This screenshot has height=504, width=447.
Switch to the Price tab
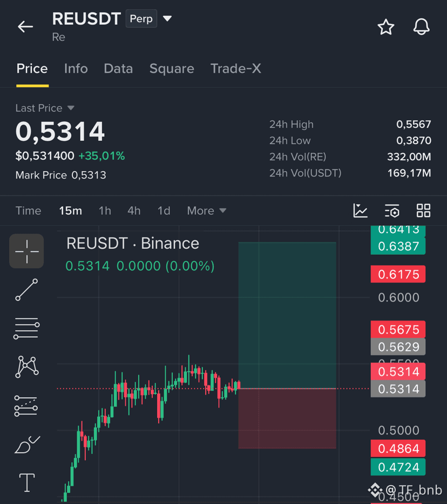(x=32, y=69)
